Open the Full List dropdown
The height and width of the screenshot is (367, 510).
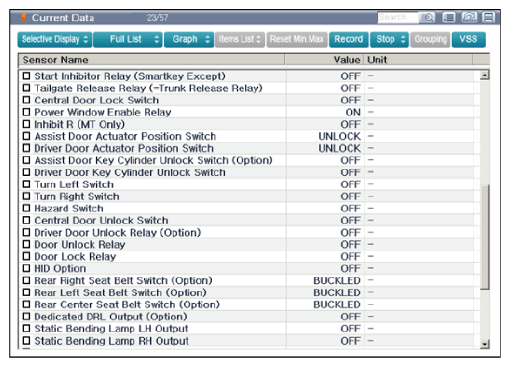pyautogui.click(x=128, y=39)
